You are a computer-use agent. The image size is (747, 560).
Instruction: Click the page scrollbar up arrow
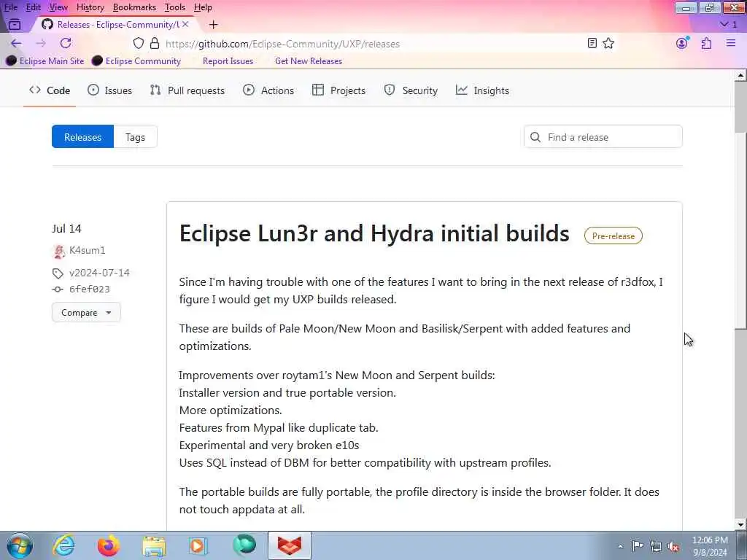point(741,75)
